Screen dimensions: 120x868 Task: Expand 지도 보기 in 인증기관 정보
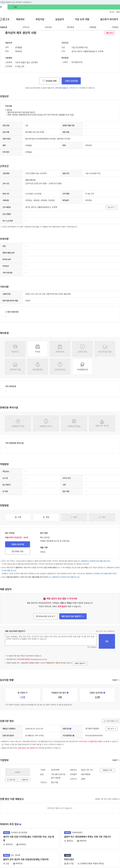tap(112, 729)
